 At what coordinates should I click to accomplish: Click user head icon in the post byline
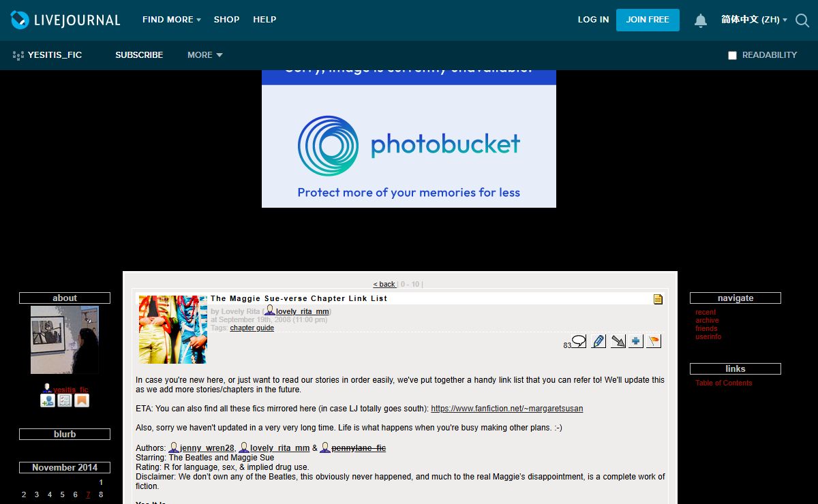click(x=270, y=311)
